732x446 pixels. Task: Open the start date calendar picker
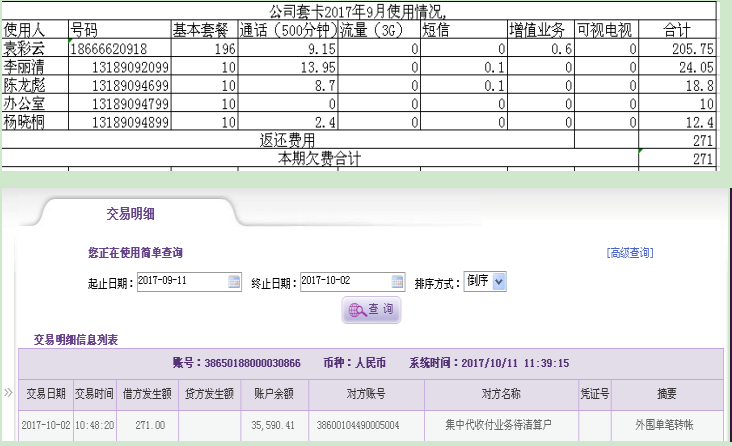pos(234,282)
